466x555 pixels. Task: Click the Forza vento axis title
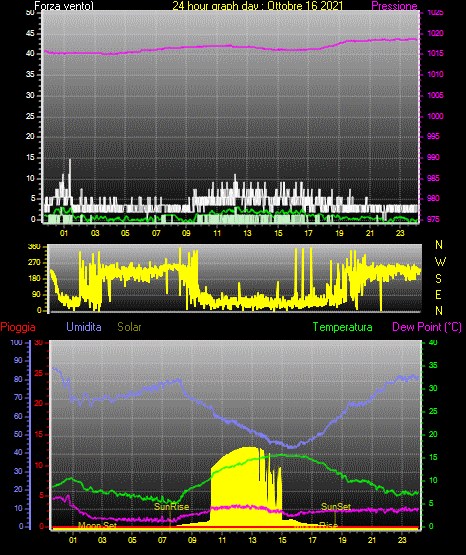pyautogui.click(x=64, y=6)
